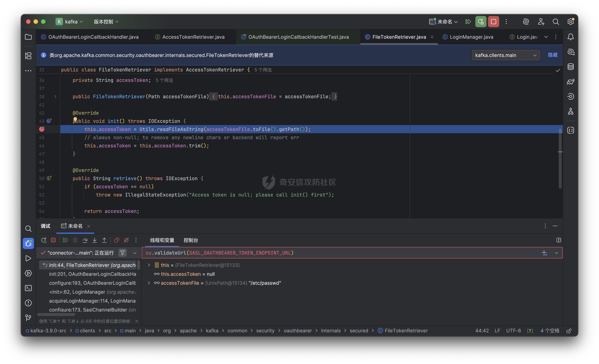
Task: Click Step Into in the debug toolbar
Action: click(95, 240)
